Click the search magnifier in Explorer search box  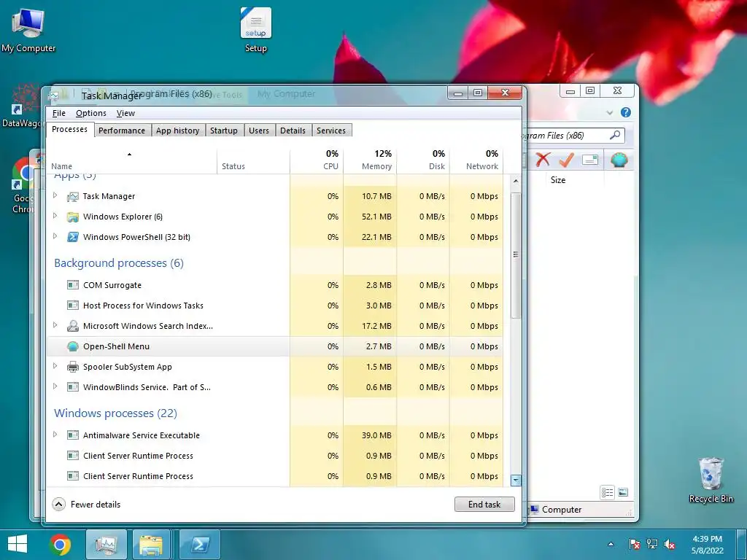click(615, 135)
